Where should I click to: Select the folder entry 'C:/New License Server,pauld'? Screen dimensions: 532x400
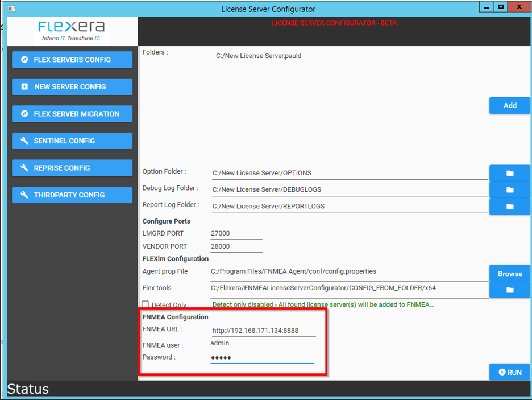tap(259, 56)
